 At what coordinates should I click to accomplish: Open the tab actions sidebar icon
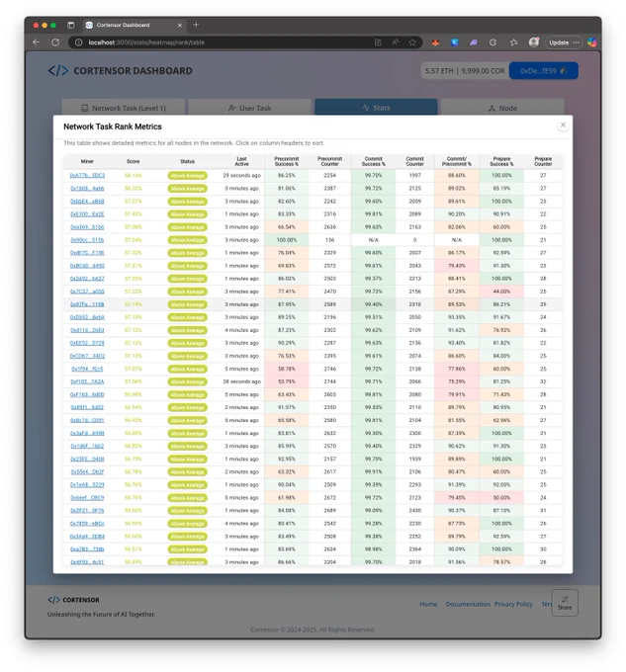(71, 25)
